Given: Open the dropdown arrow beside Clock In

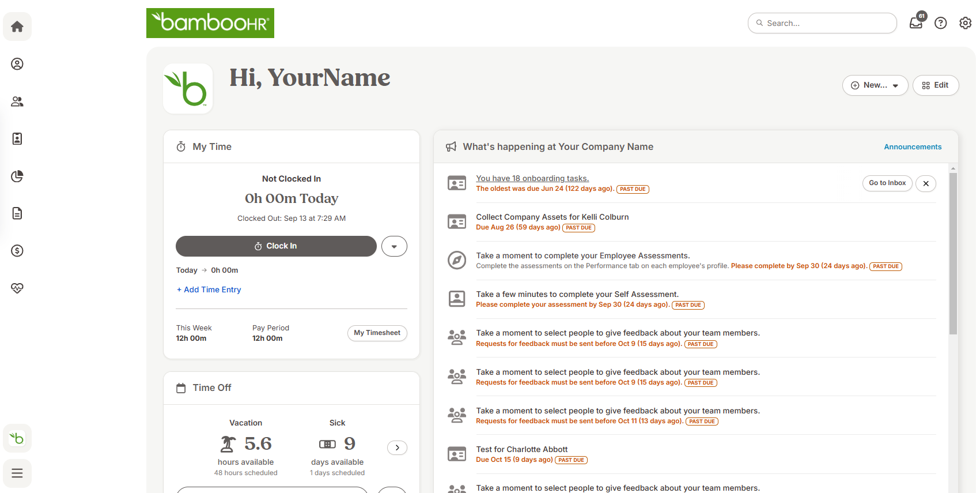Looking at the screenshot, I should [394, 246].
